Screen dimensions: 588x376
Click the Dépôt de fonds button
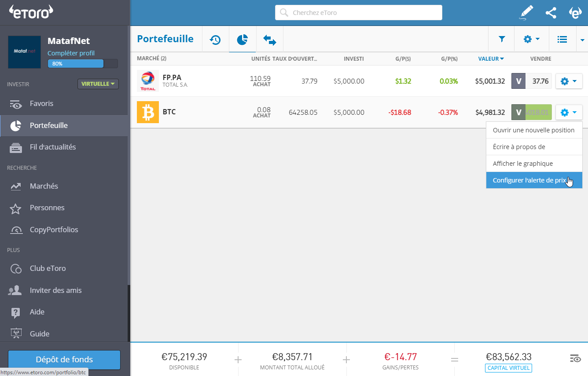click(x=64, y=360)
